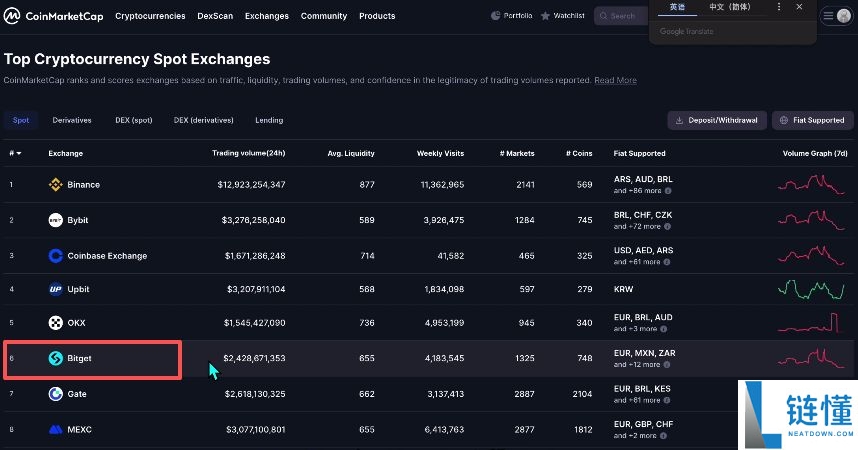Open the Products navigation menu

377,16
